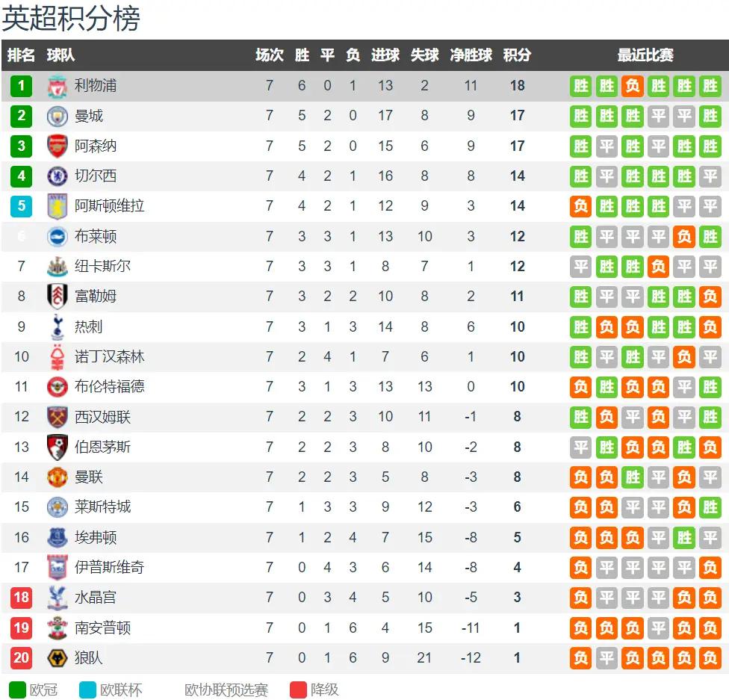Viewport: 729px width, 700px height.
Task: Click the Chelsea club crest
Action: click(x=58, y=176)
